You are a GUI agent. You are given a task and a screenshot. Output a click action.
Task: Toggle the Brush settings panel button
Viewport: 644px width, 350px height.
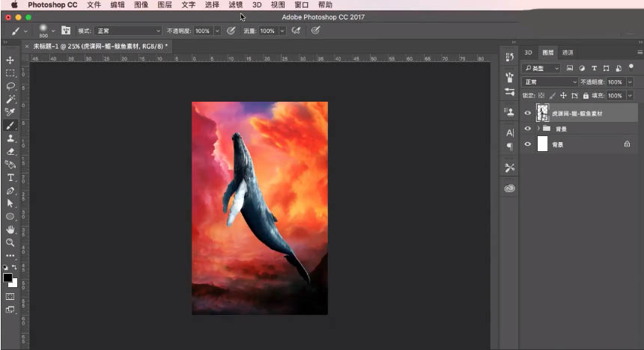pos(66,31)
